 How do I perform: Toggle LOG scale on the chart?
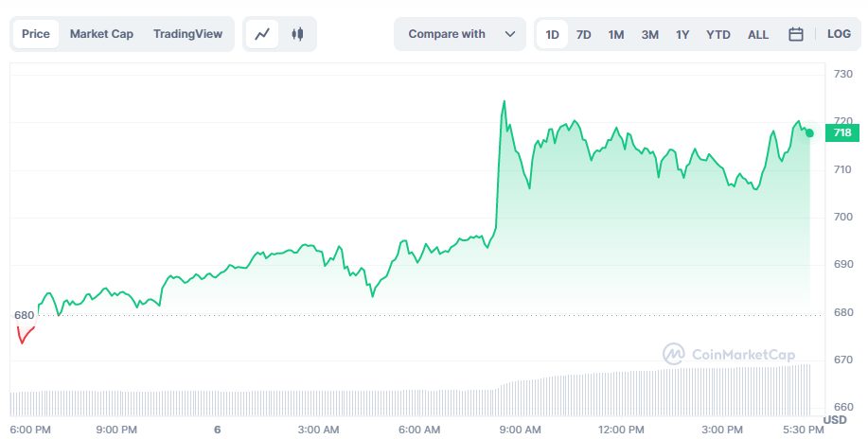point(839,34)
